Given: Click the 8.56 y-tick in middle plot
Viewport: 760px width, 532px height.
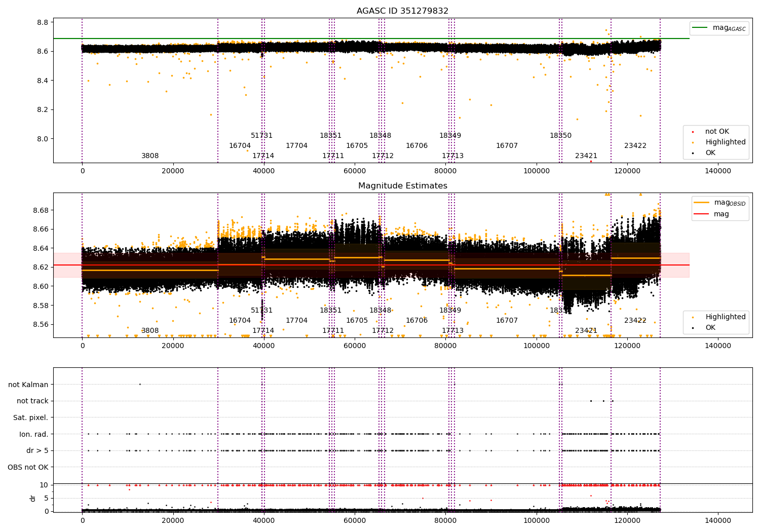Looking at the screenshot, I should point(41,325).
